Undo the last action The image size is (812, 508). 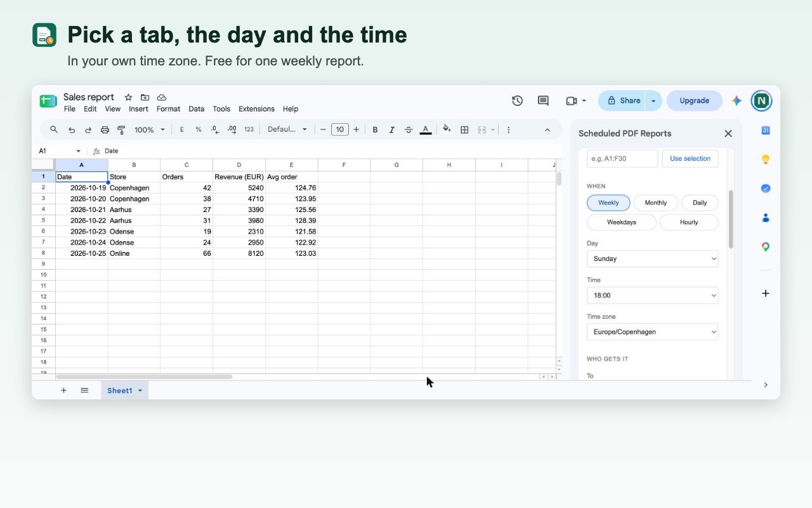click(72, 130)
